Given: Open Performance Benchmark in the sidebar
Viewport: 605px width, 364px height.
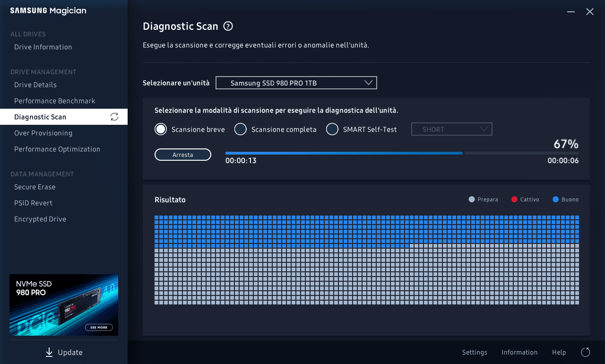Looking at the screenshot, I should point(54,101).
